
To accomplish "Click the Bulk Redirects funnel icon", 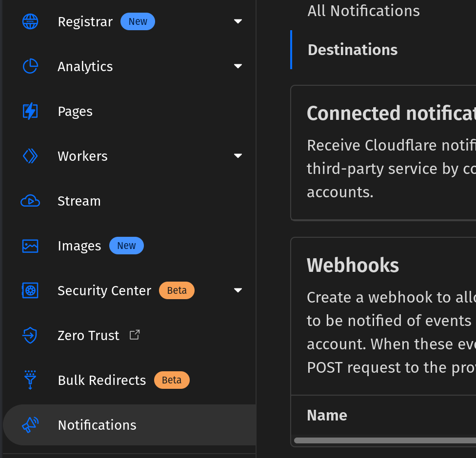I will click(x=30, y=380).
